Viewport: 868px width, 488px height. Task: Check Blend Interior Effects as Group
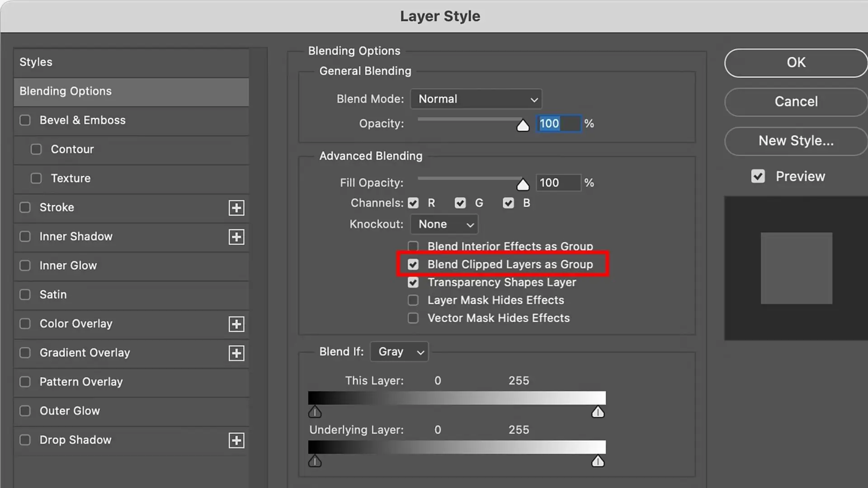coord(413,246)
